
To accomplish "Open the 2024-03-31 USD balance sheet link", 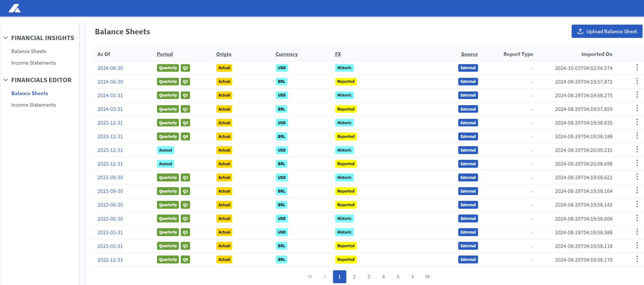I will tap(110, 95).
